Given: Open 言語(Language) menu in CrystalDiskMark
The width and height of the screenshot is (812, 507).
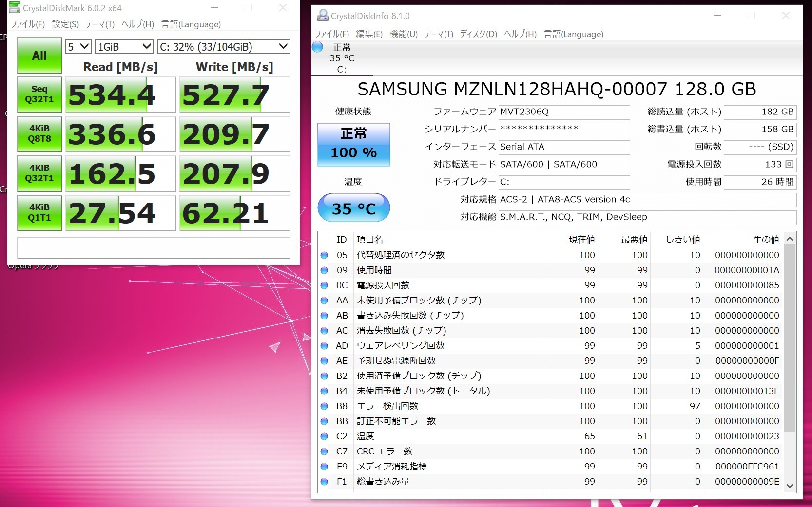Looking at the screenshot, I should [x=191, y=24].
